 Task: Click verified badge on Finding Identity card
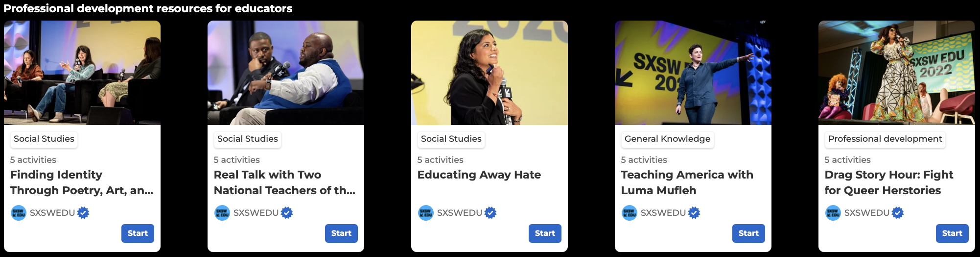(83, 213)
